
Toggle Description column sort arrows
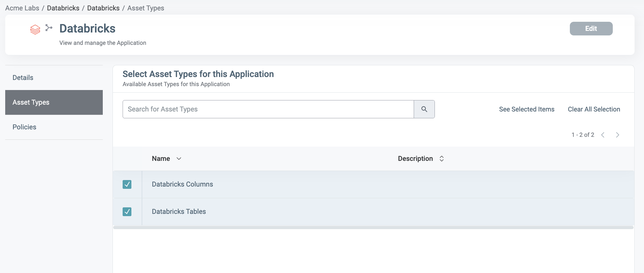tap(442, 159)
